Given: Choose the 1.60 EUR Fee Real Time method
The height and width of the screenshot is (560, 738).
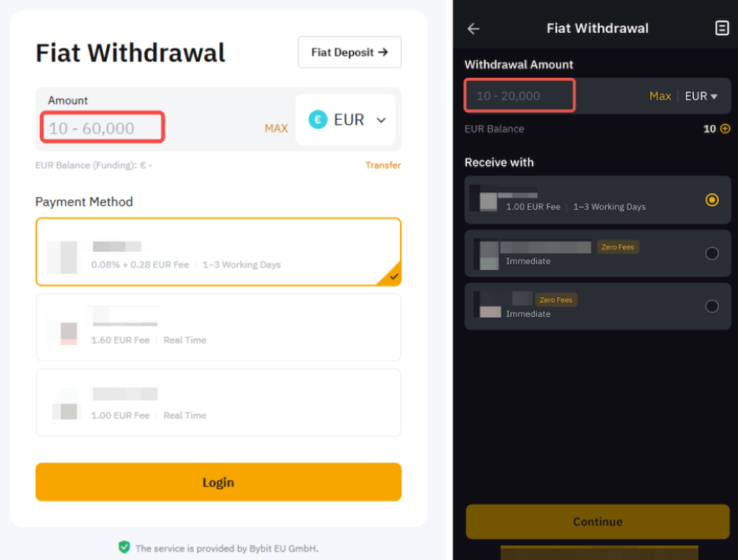Looking at the screenshot, I should (x=218, y=327).
